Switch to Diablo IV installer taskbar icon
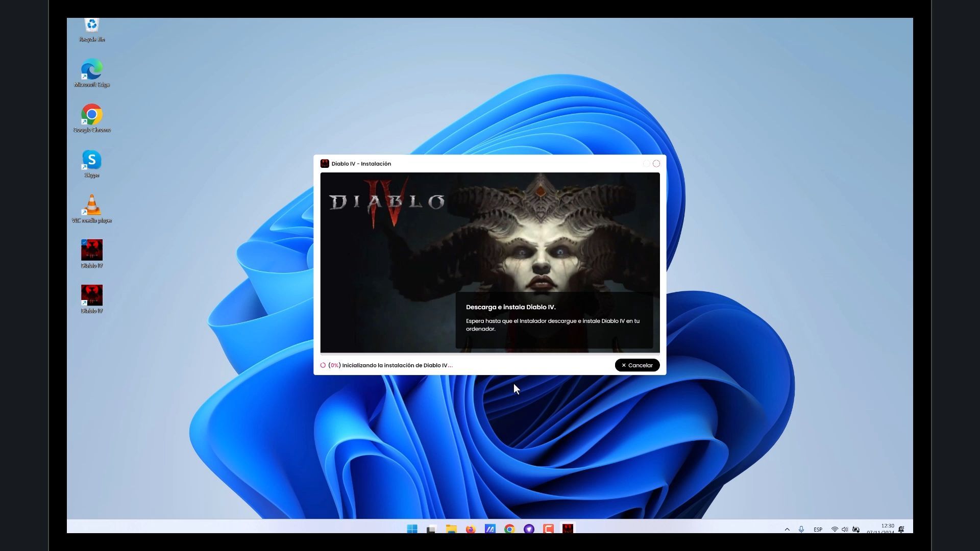Screen dimensions: 980x551 click(x=568, y=529)
